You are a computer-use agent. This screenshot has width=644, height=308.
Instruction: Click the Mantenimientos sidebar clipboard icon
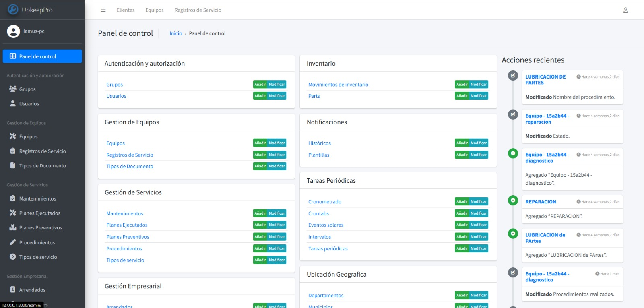click(x=13, y=198)
